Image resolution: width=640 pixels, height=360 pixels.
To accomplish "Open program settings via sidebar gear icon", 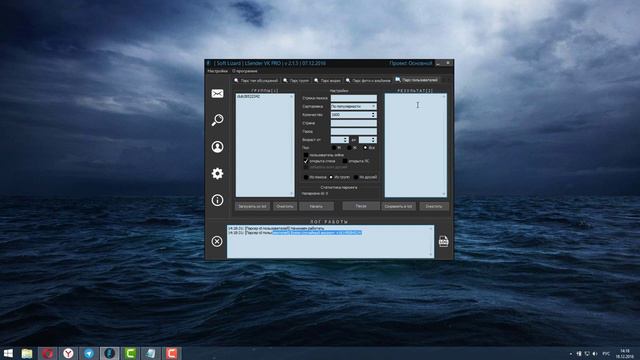I will [x=217, y=173].
